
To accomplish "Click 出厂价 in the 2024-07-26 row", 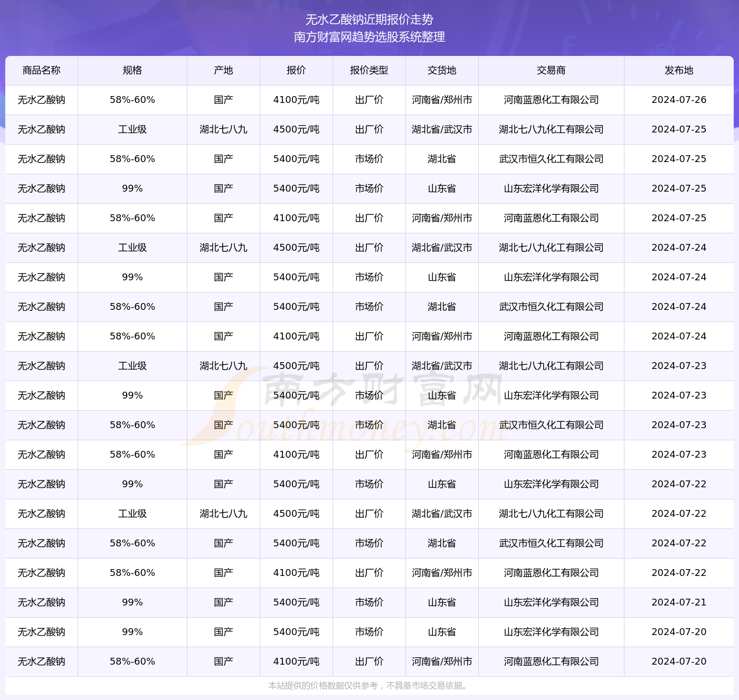I will coord(369,100).
